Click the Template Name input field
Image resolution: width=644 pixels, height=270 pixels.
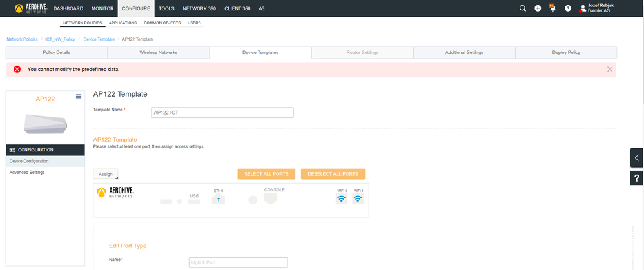point(222,113)
